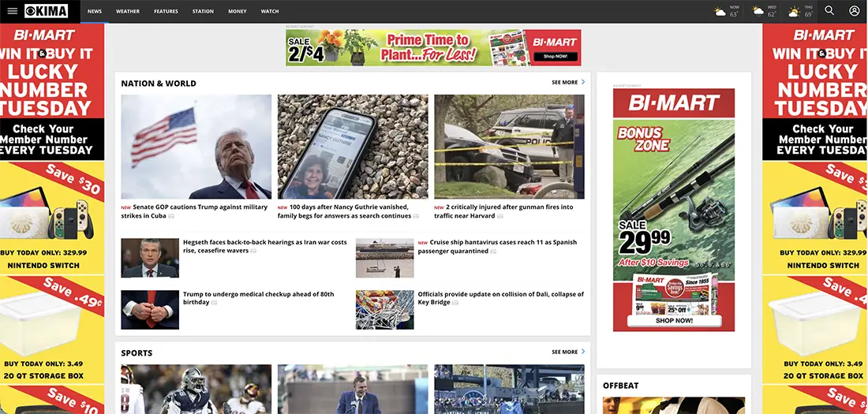Viewport: 868px width, 414px height.
Task: Click video icon beside Cuba headline
Action: coord(171,216)
